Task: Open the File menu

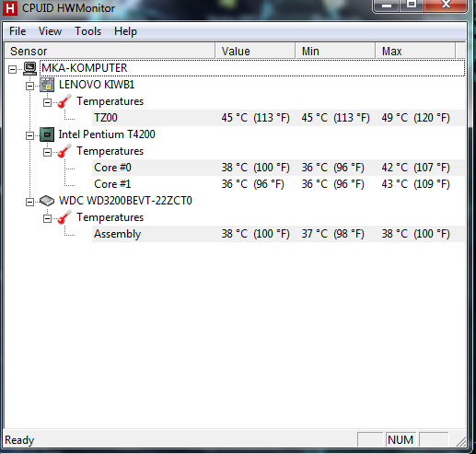Action: (17, 31)
